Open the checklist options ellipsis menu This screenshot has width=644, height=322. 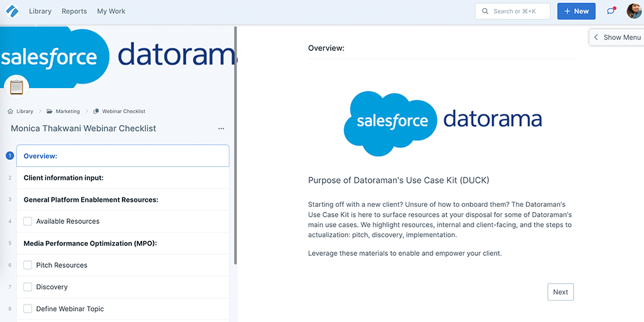(221, 128)
